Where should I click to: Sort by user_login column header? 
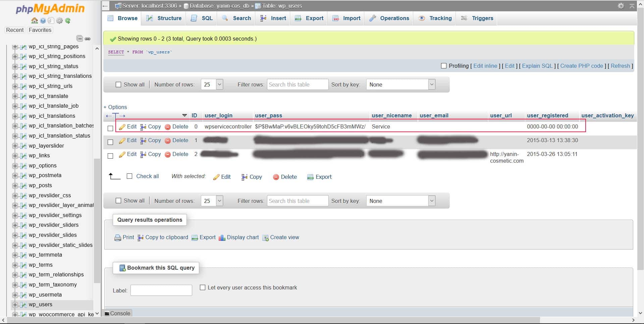(218, 115)
